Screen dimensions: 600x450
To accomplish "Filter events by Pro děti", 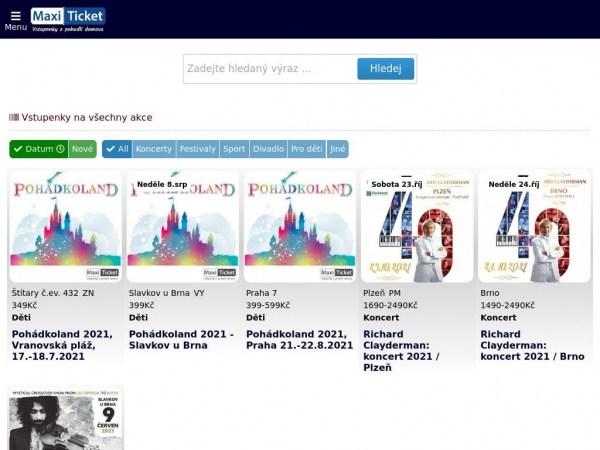I will pyautogui.click(x=307, y=149).
